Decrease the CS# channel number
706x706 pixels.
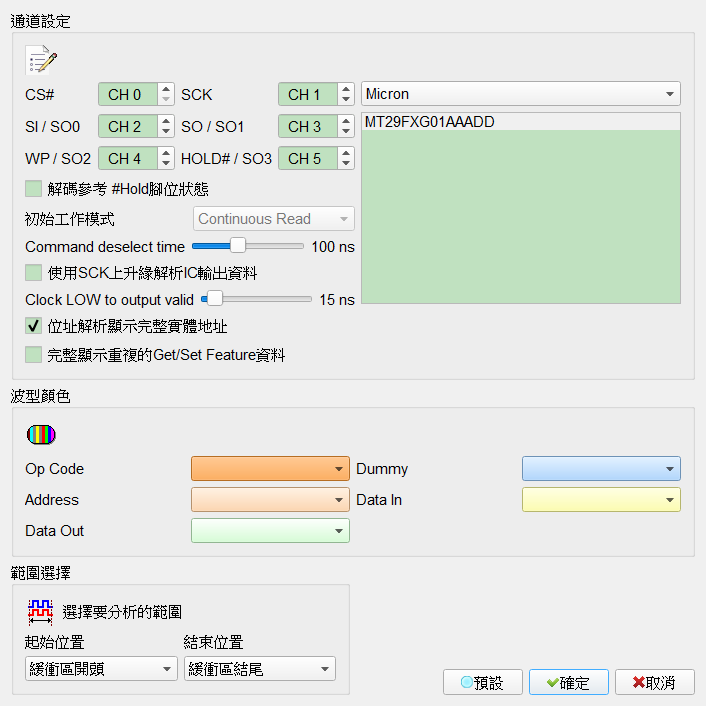pos(166,99)
